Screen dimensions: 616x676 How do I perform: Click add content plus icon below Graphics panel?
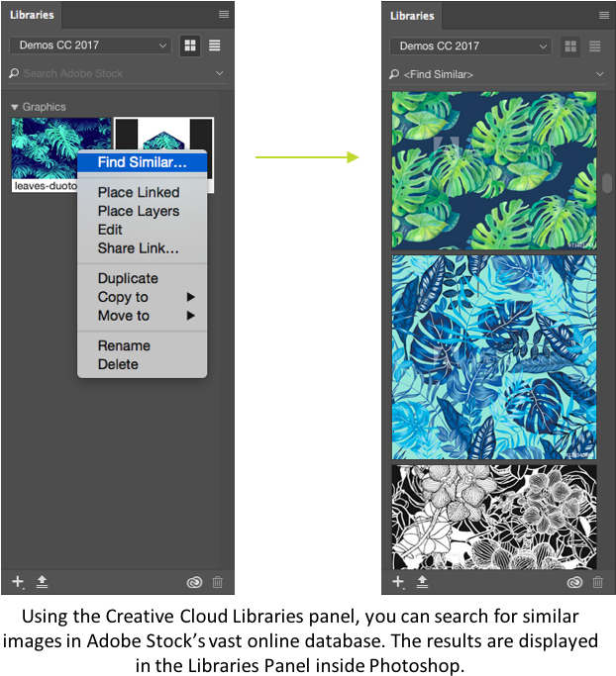click(18, 582)
